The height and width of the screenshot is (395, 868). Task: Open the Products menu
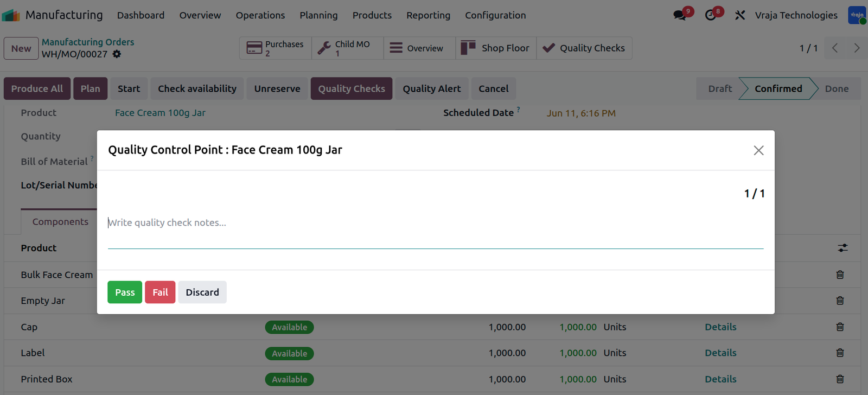[372, 15]
